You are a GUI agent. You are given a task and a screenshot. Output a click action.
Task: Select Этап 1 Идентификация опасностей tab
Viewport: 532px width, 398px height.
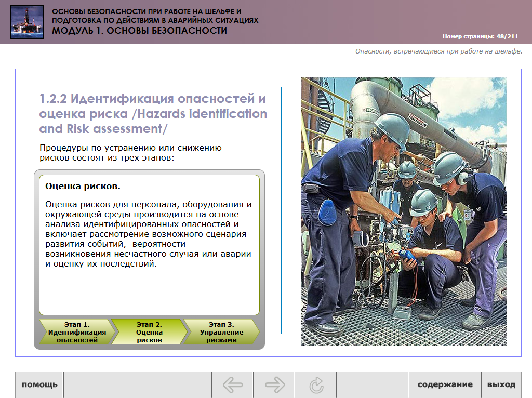click(x=75, y=332)
